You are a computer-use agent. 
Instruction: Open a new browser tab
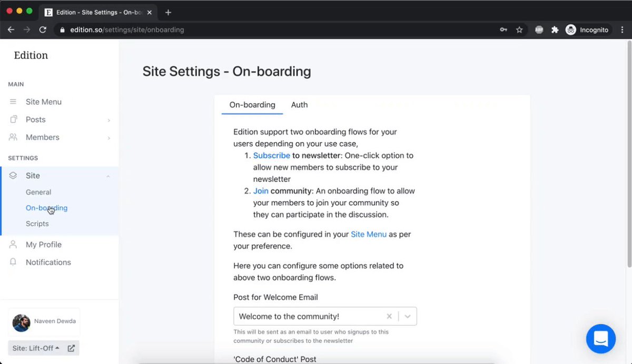pos(168,12)
